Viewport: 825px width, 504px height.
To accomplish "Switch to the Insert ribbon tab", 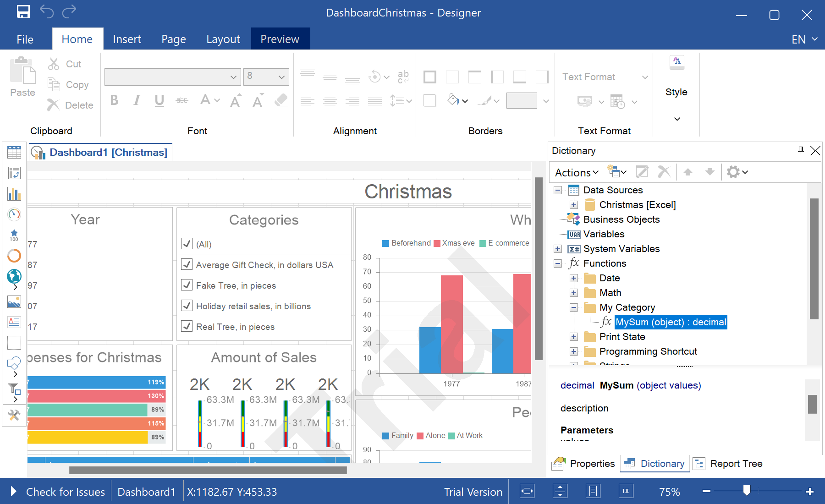I will point(127,39).
